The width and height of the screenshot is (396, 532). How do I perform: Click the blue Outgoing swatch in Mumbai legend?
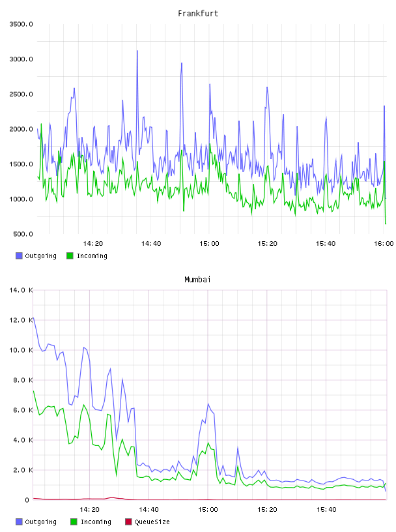pos(19,522)
